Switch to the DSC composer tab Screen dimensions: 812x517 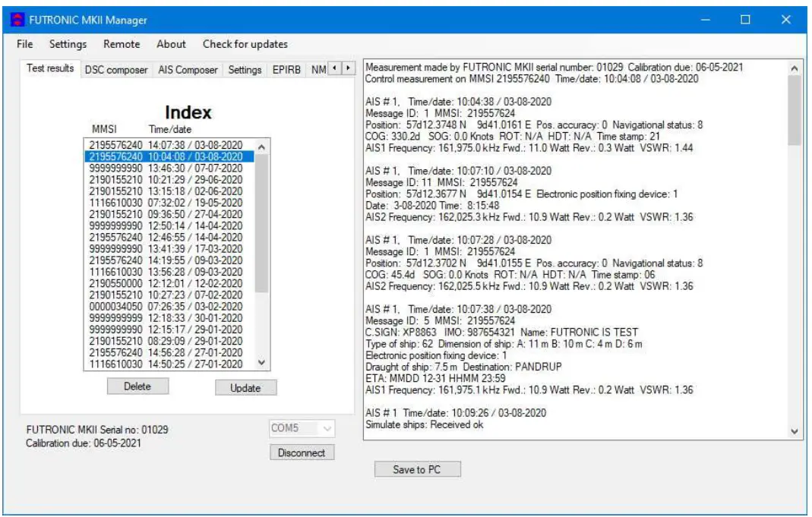click(116, 70)
